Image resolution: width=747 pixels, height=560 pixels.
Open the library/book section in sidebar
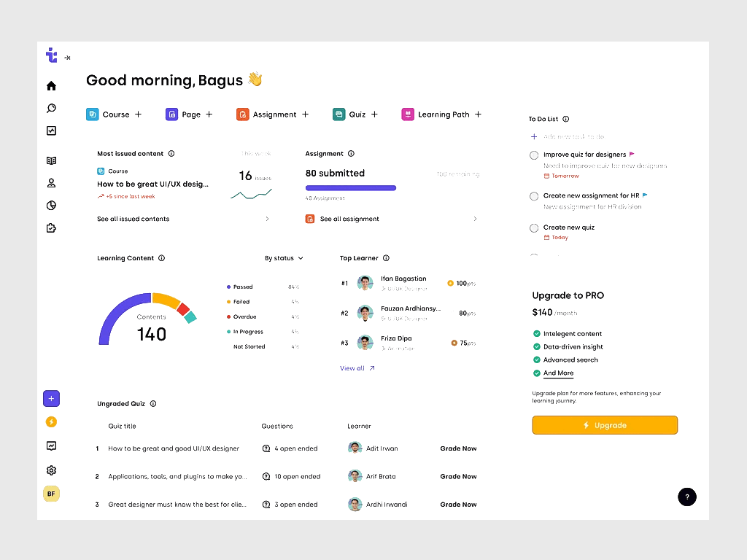pyautogui.click(x=51, y=160)
